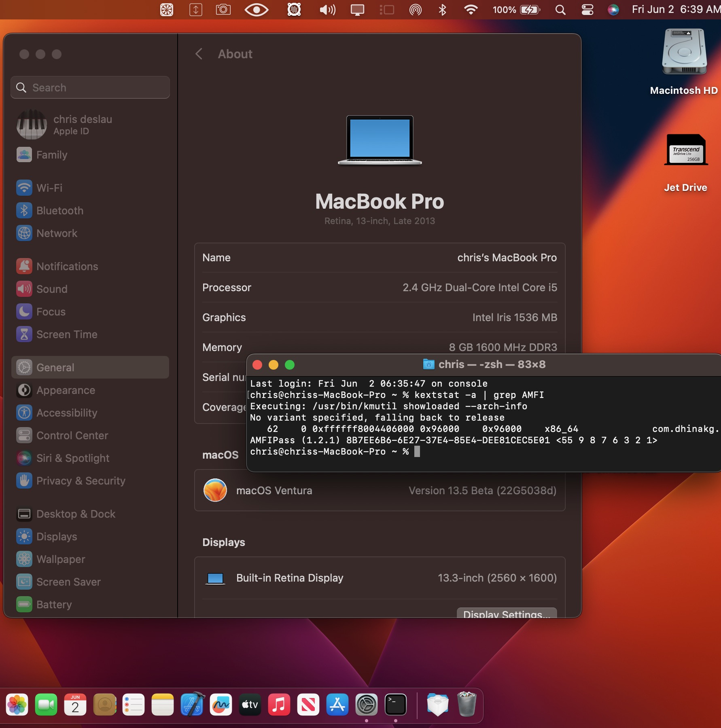Open the Wi-Fi status menu in menu bar
This screenshot has width=721, height=728.
(471, 9)
